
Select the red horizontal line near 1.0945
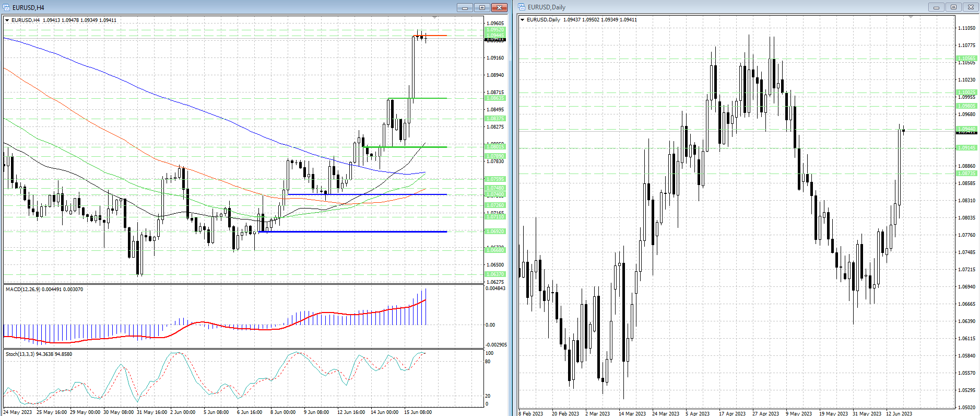coord(430,36)
